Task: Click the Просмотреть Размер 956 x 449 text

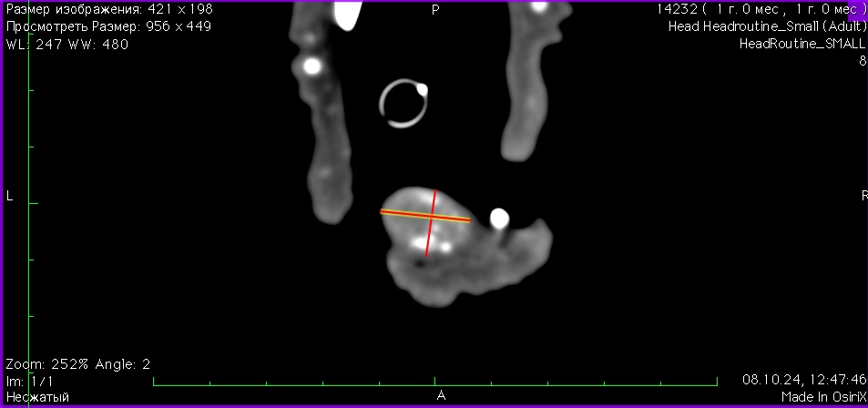Action: tap(108, 26)
